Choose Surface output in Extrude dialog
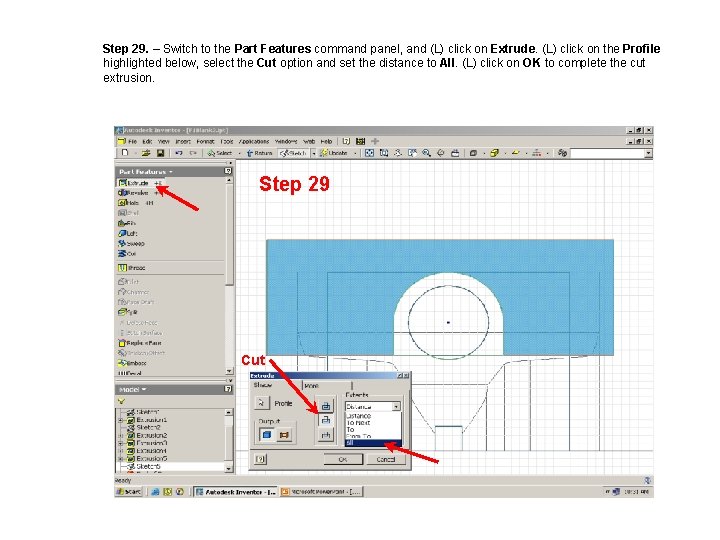The height and width of the screenshot is (540, 720). pos(284,434)
